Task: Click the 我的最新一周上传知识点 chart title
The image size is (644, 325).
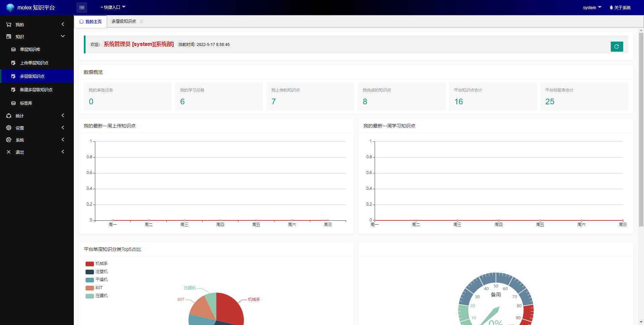Action: pos(110,126)
